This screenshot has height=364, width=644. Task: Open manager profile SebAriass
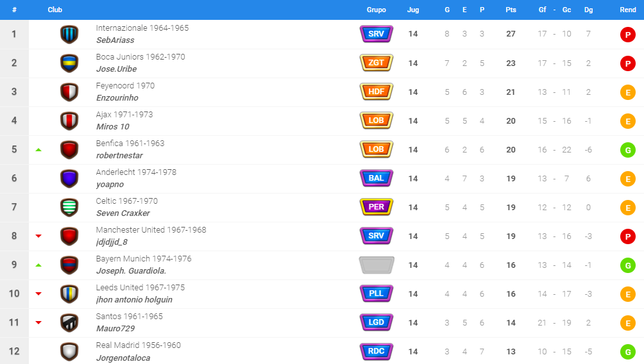pyautogui.click(x=115, y=40)
